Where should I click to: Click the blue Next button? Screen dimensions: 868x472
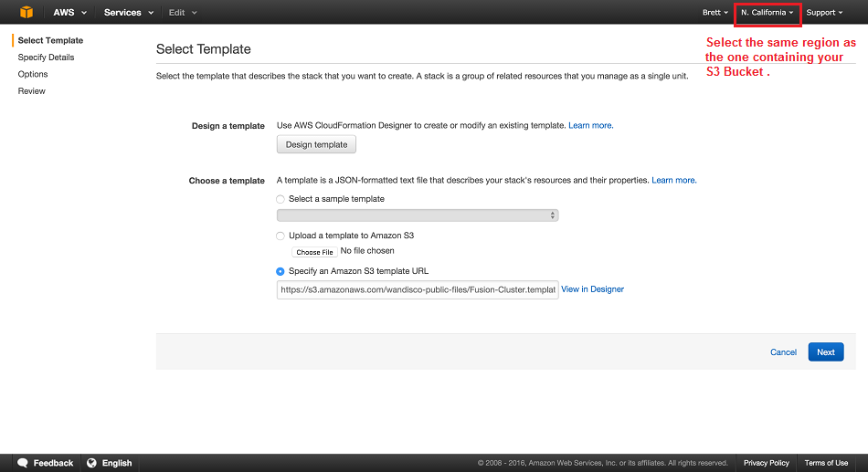825,351
